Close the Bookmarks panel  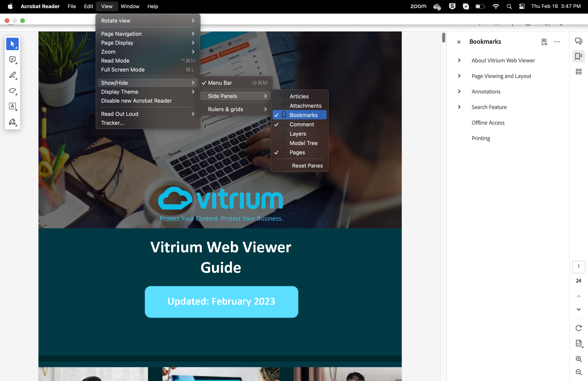coord(459,42)
